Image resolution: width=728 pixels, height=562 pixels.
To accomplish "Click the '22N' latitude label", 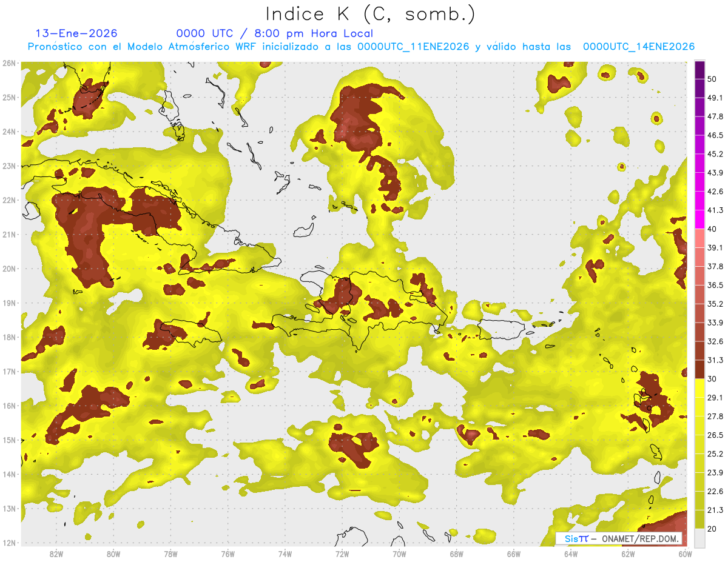I will (9, 200).
